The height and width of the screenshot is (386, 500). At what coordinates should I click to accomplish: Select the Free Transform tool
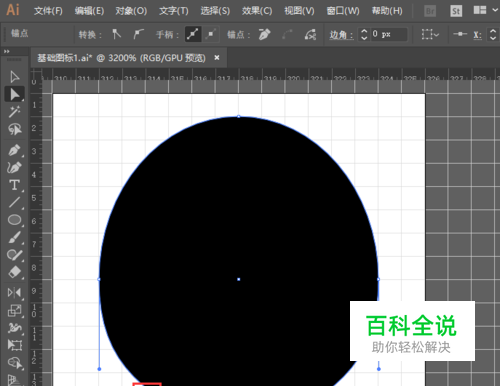click(14, 345)
